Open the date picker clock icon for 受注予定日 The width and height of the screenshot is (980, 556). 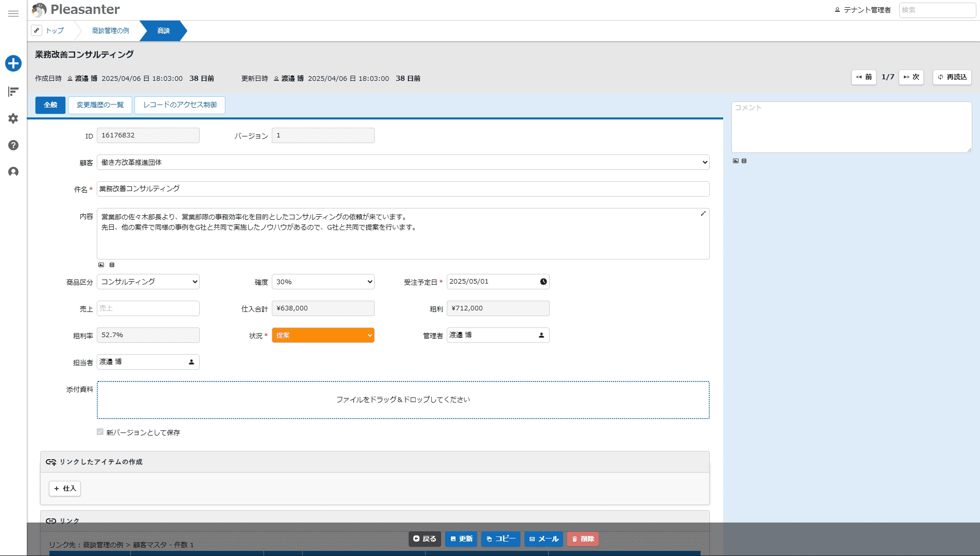pos(543,282)
